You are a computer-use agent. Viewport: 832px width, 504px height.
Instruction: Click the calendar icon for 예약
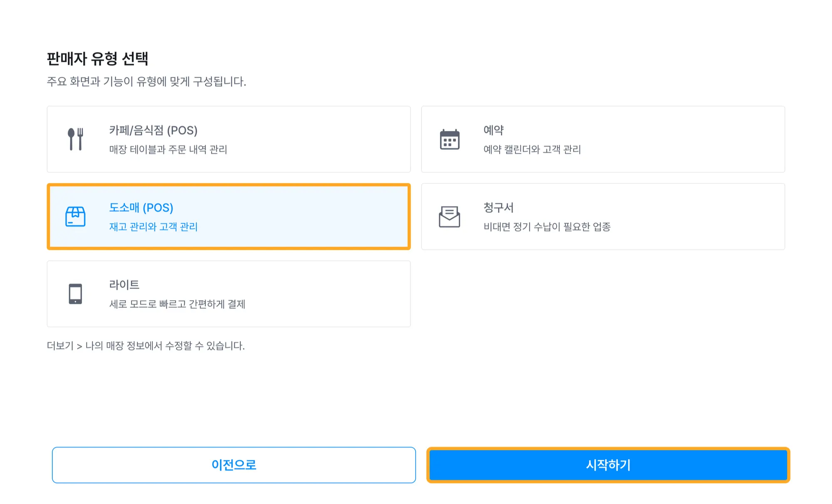pyautogui.click(x=450, y=139)
